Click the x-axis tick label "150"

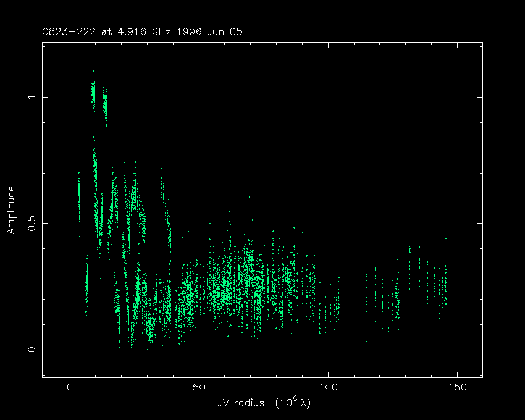tap(456, 388)
